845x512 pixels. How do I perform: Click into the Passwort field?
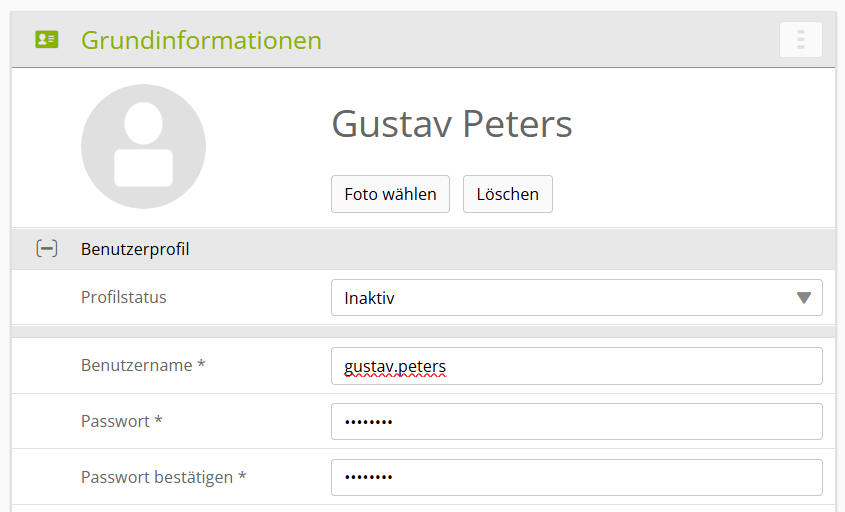click(576, 422)
